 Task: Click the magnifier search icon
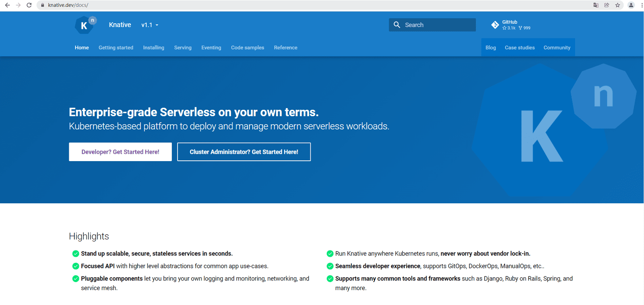[397, 25]
